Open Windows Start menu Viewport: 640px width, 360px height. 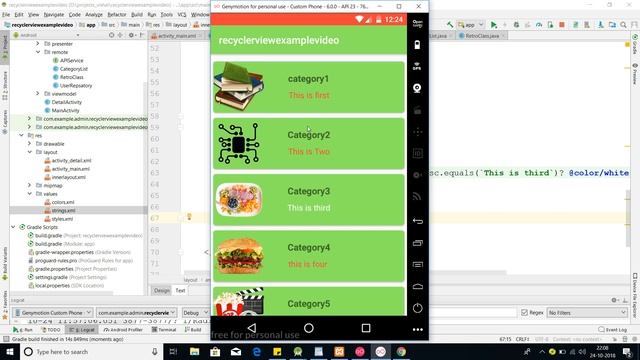tap(9, 351)
